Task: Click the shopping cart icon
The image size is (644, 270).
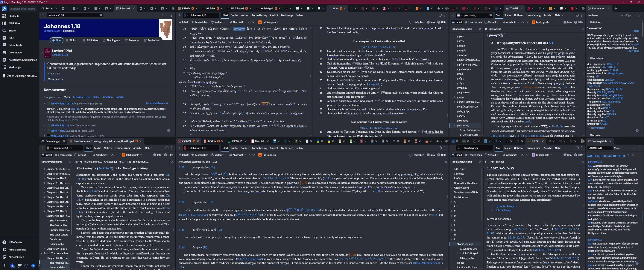Action: (19, 266)
